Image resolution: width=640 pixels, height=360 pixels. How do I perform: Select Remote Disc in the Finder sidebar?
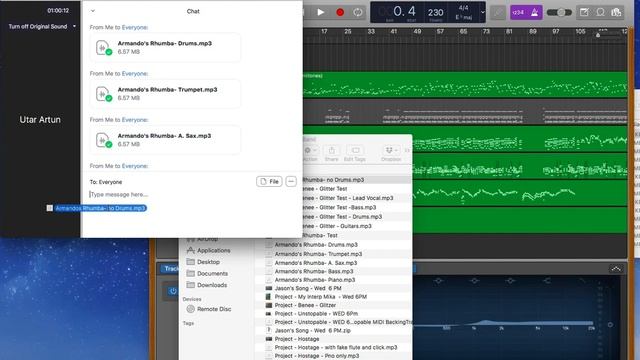point(214,309)
